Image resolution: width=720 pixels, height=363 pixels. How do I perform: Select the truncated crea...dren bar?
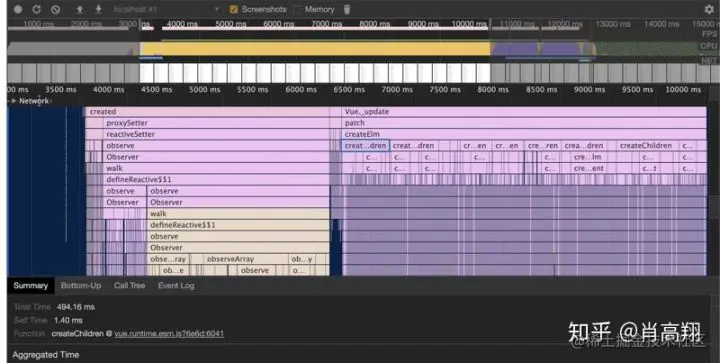(584, 145)
